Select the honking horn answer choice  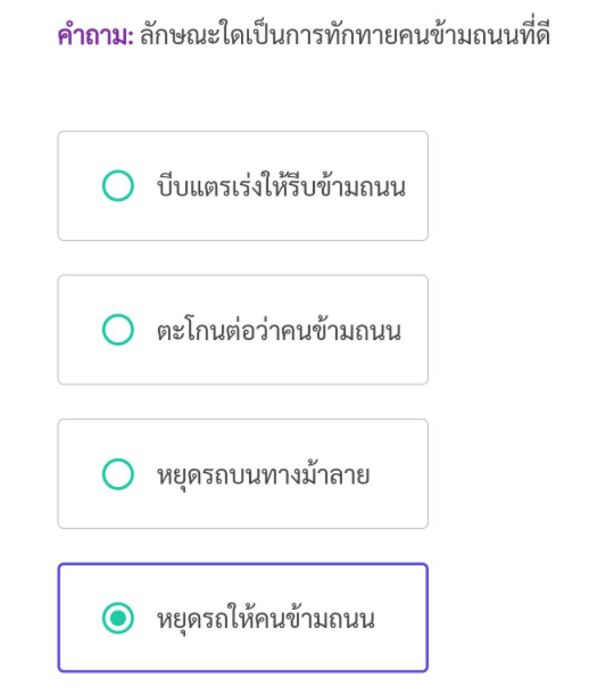point(281,187)
